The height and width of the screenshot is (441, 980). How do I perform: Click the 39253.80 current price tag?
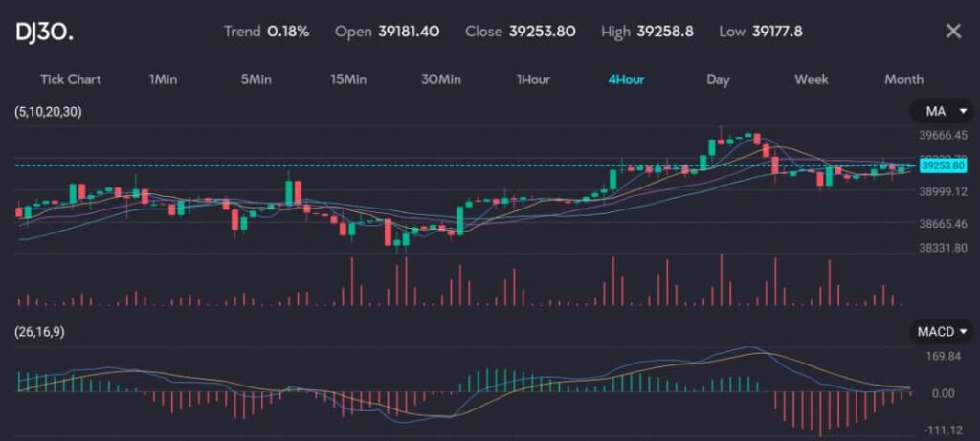[941, 165]
